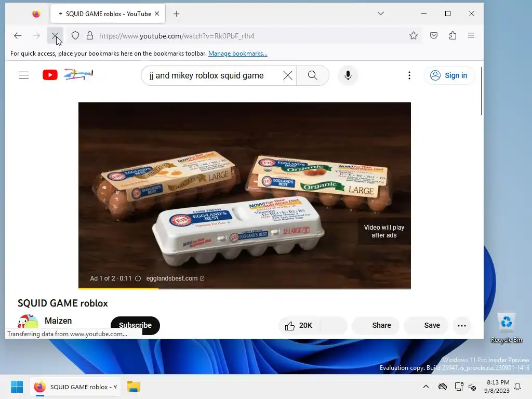Open Maizen channel name
The width and height of the screenshot is (532, 399).
coord(58,321)
